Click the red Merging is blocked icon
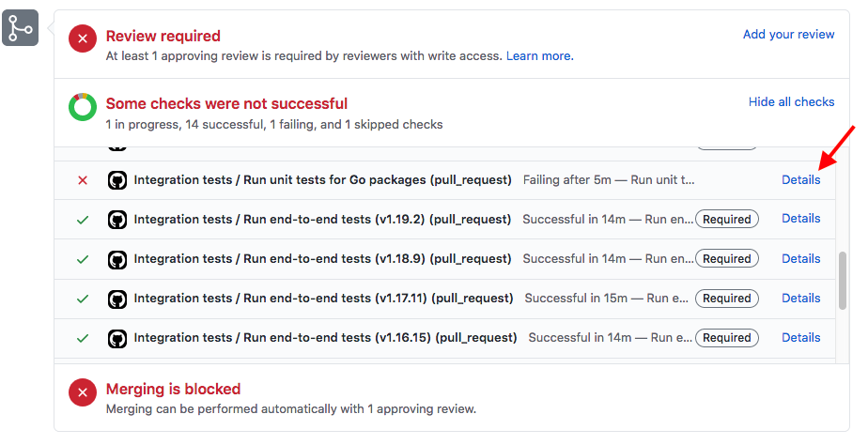 tap(83, 391)
